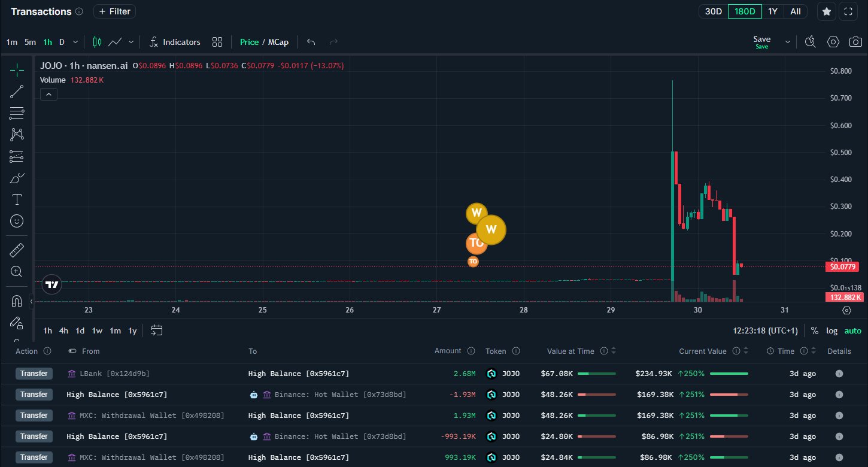Click the Filter button
Screen dimensions: 868x467
(x=114, y=11)
